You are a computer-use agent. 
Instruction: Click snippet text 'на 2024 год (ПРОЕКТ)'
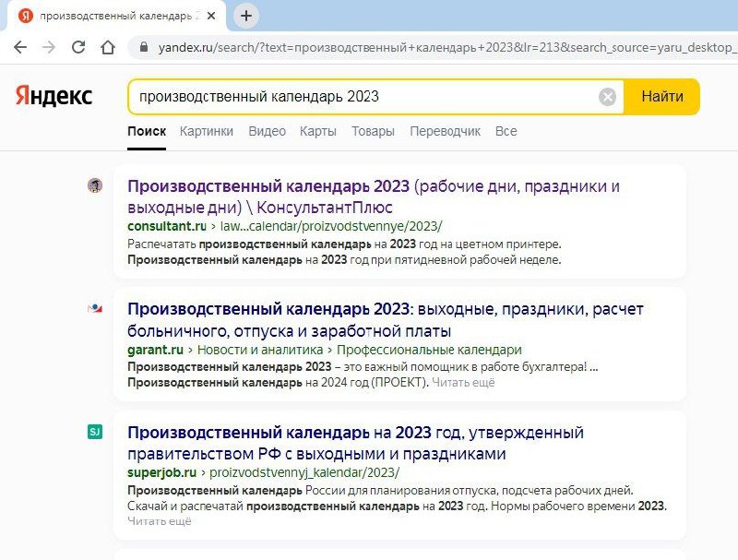coord(367,383)
